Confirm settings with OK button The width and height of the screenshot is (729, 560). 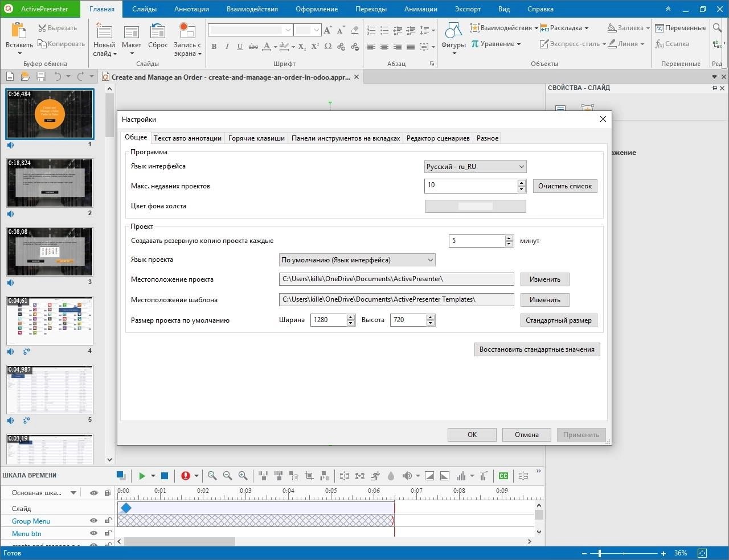472,435
